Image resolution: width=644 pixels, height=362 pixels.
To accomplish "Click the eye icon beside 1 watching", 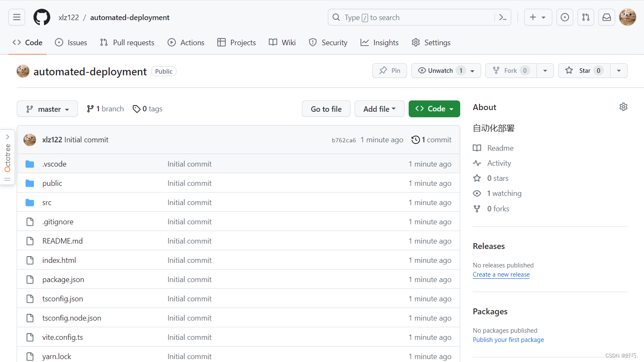I will pos(477,193).
